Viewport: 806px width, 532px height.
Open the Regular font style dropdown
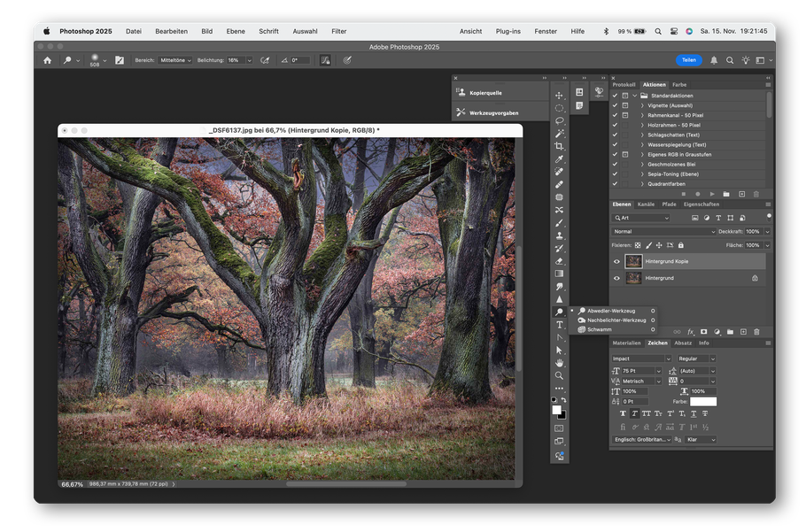(696, 359)
